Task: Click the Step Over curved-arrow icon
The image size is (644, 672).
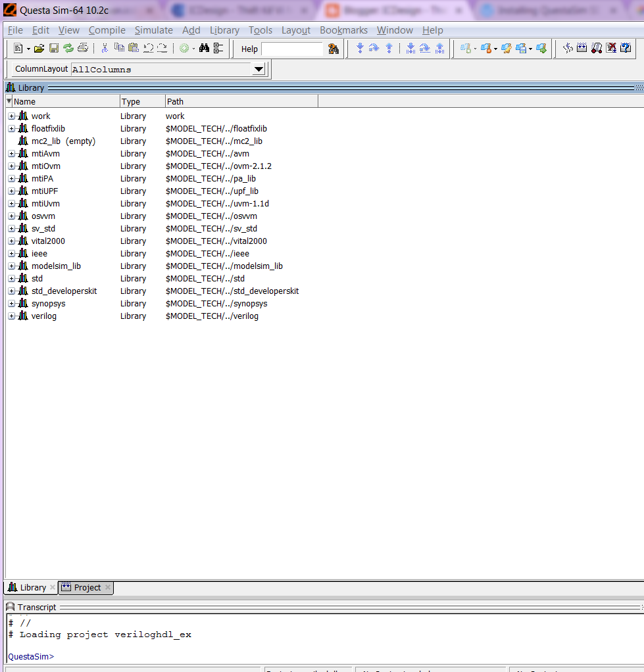Action: (x=374, y=48)
